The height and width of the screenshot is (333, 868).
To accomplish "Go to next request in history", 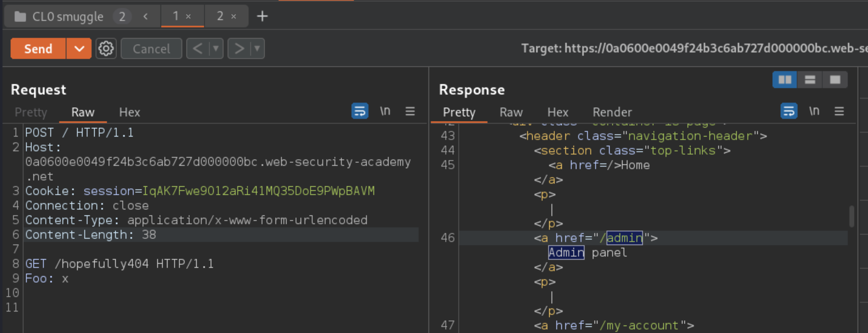I will (239, 49).
